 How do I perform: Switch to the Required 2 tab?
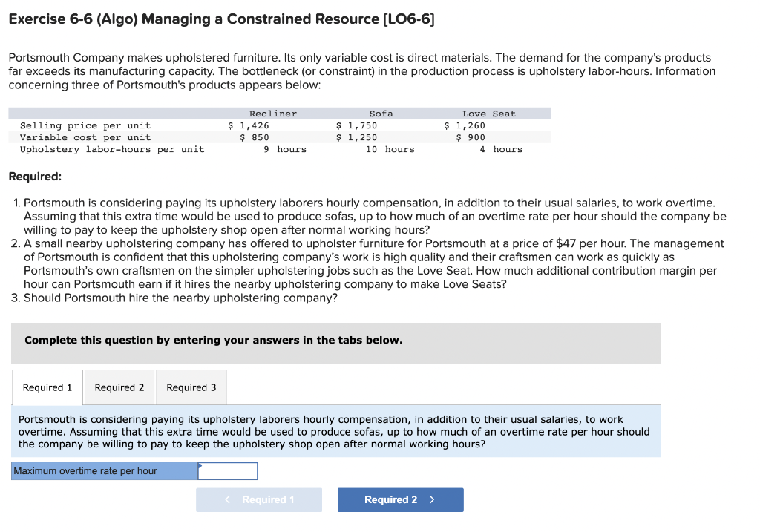(119, 387)
